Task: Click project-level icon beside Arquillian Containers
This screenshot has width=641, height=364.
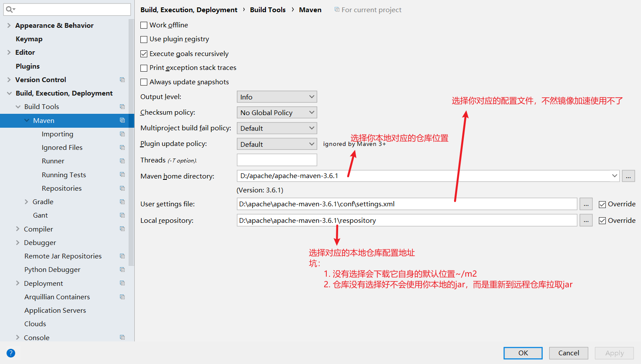Action: (x=122, y=297)
